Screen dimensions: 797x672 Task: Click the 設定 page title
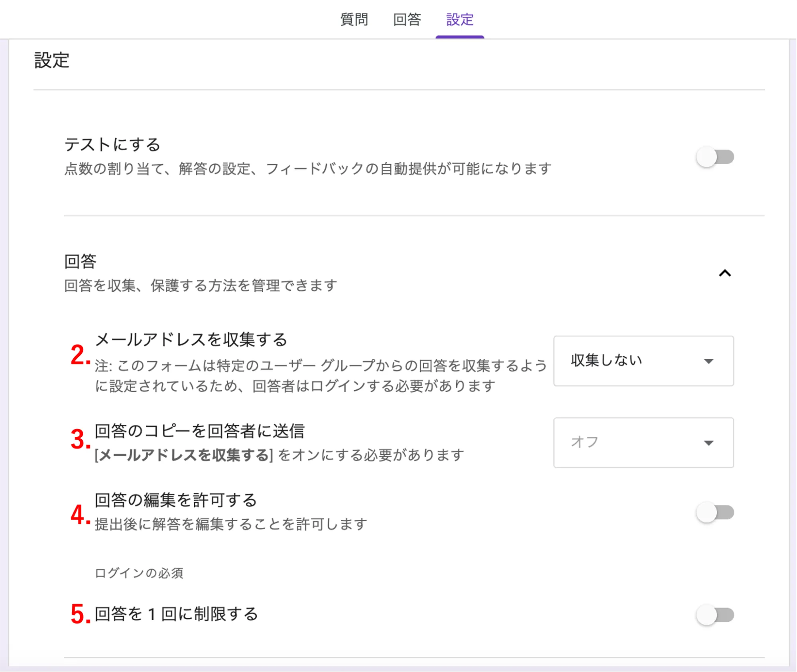coord(52,61)
